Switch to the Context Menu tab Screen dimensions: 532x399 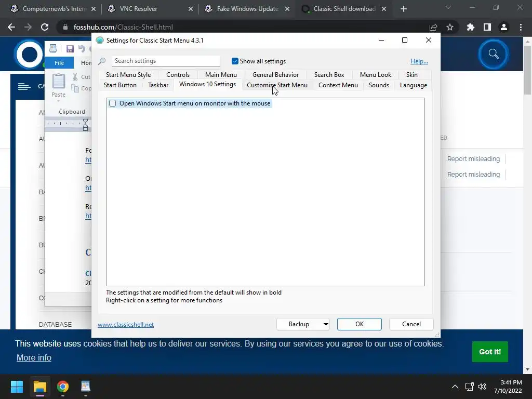338,85
